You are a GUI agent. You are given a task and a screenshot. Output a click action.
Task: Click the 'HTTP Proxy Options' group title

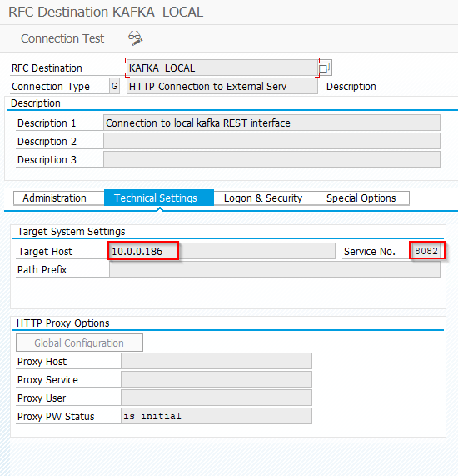point(63,323)
